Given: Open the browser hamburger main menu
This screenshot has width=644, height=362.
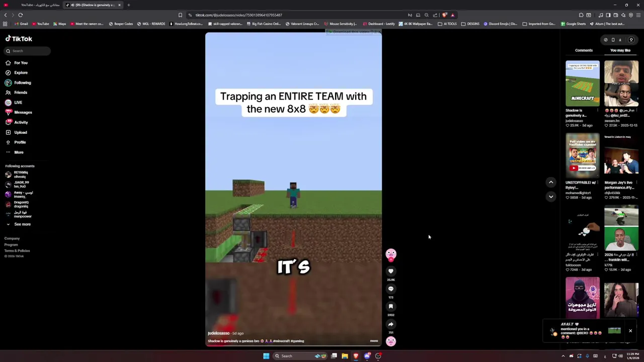Looking at the screenshot, I should (x=638, y=15).
